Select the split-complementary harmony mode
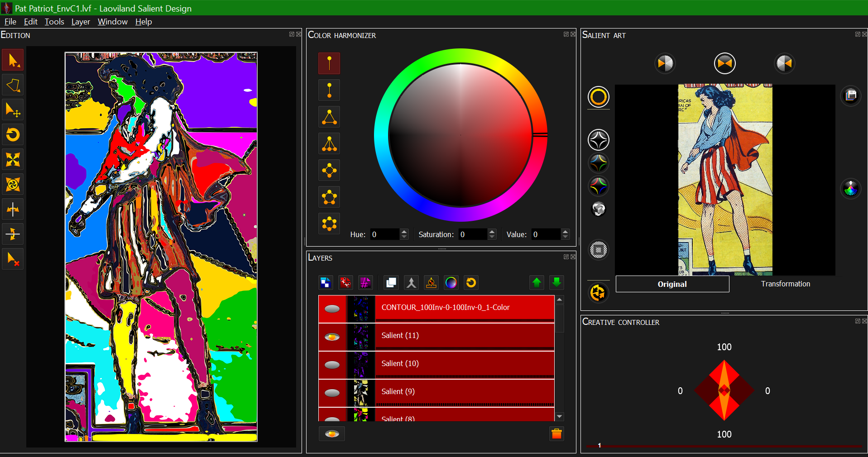The image size is (868, 457). pos(329,143)
